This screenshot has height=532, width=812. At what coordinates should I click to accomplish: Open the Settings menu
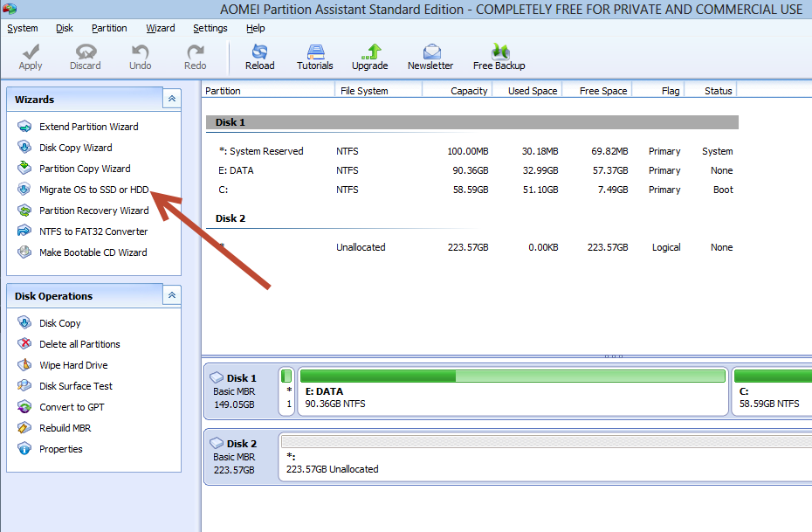(210, 28)
